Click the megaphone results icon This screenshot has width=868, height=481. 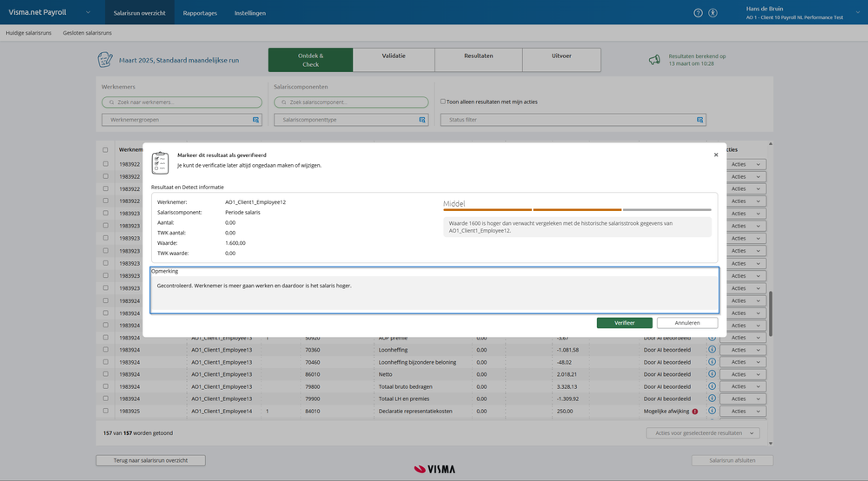coord(654,60)
